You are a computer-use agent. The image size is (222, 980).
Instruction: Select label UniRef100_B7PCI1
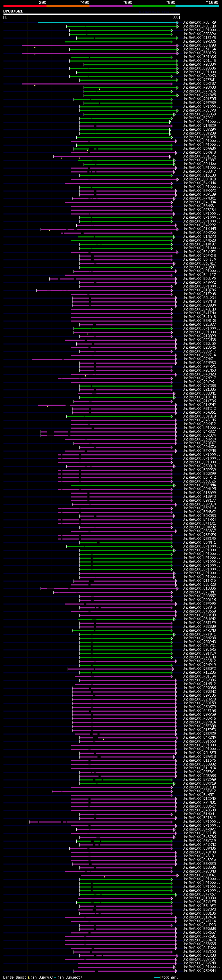point(199,118)
